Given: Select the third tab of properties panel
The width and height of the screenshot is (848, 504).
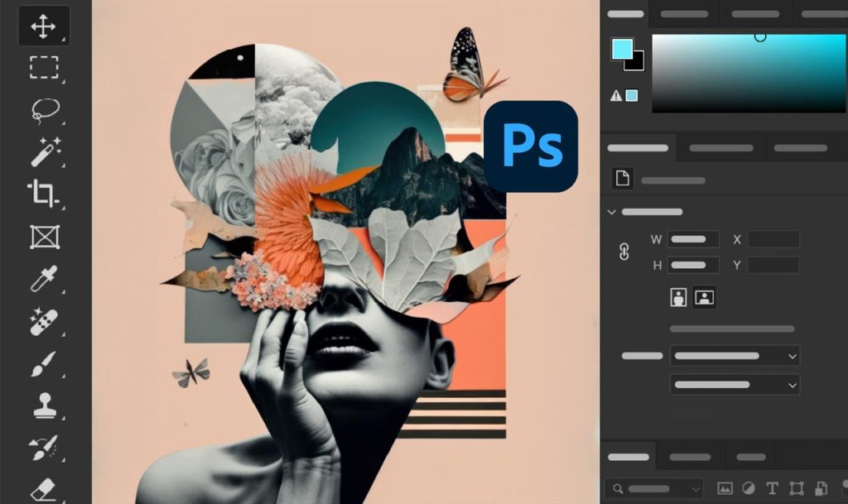Looking at the screenshot, I should (x=801, y=148).
